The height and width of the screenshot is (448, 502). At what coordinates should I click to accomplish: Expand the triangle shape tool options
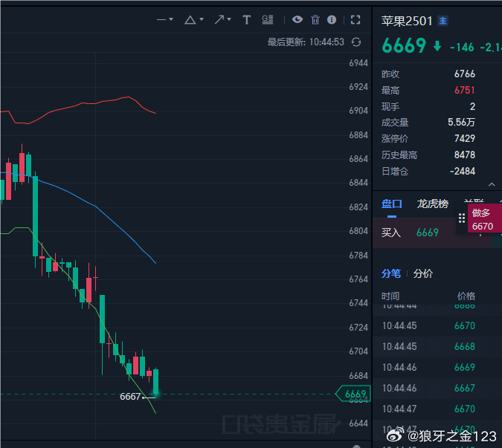202,19
